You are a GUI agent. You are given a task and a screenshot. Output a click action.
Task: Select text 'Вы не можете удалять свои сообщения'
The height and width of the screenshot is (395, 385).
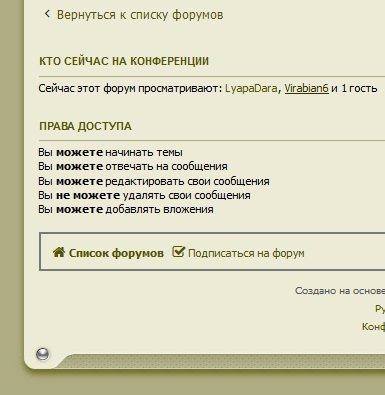tap(144, 195)
